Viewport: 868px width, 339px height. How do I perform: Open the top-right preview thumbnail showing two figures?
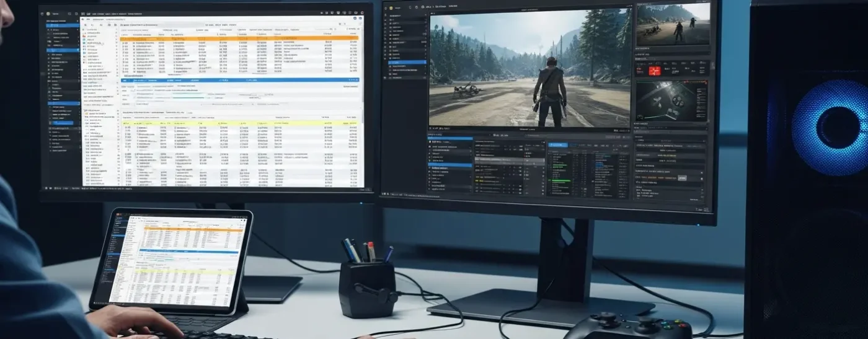[x=673, y=25]
